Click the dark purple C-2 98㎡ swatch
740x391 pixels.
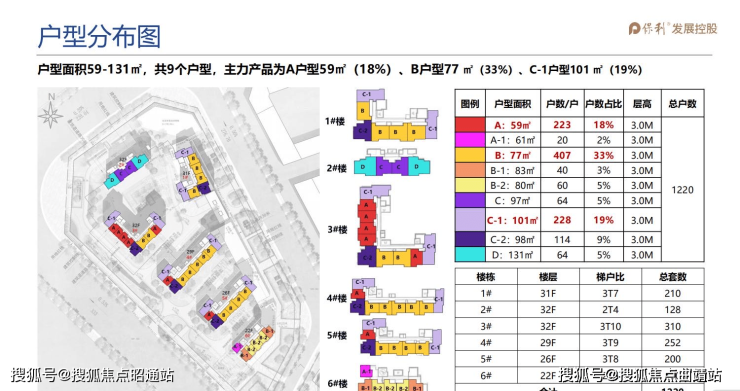[470, 239]
